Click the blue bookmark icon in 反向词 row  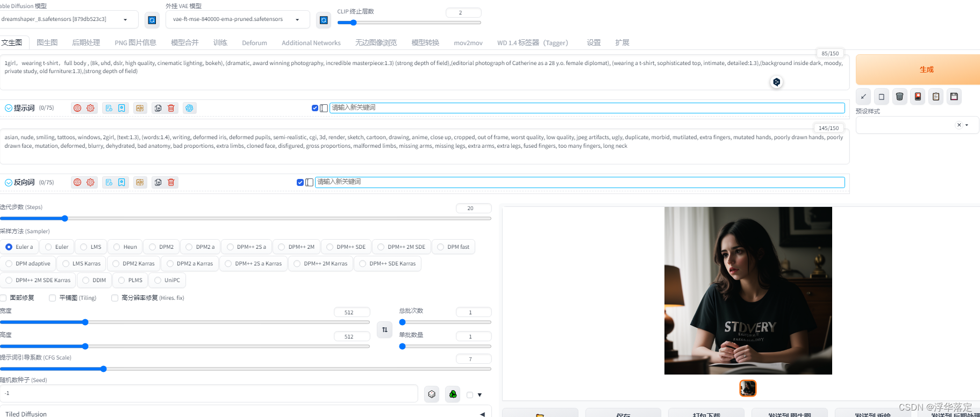click(x=122, y=182)
